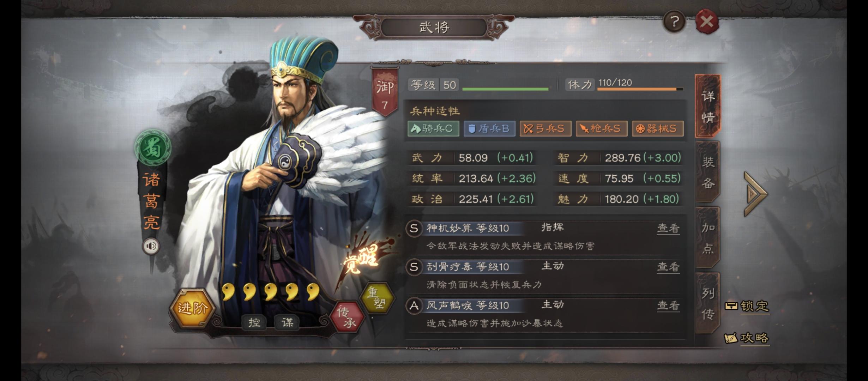Switch to the 装备 tab
Viewport: 868px width, 381px height.
coord(707,172)
